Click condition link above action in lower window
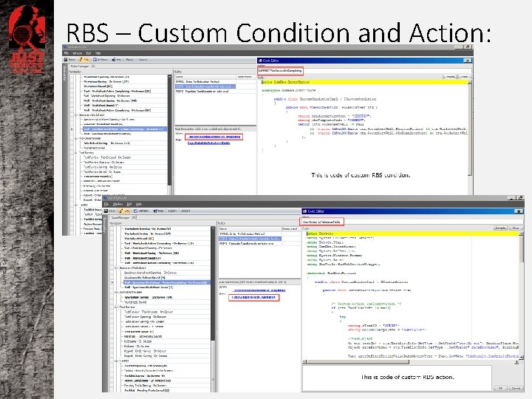Screen dimensions: 532x399 [x=259, y=290]
